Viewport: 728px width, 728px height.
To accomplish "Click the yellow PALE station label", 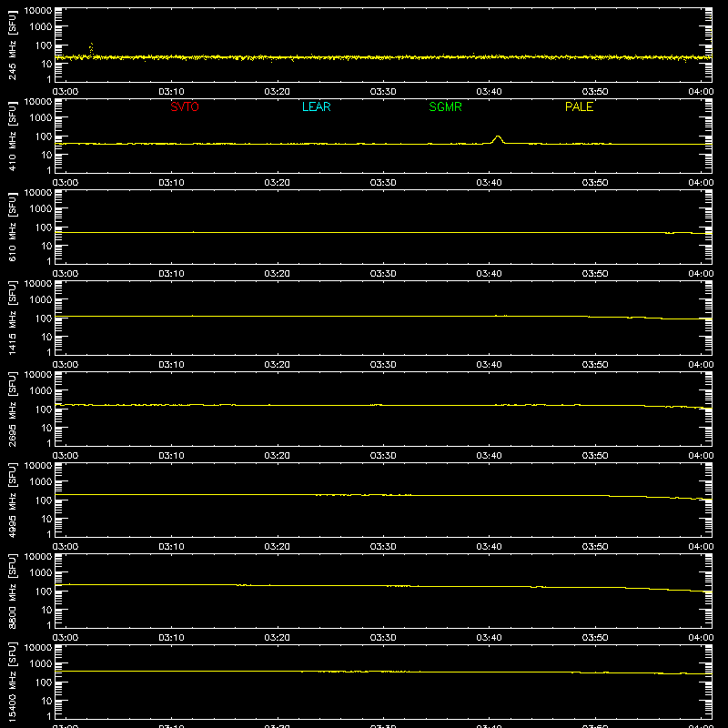I will pos(579,106).
